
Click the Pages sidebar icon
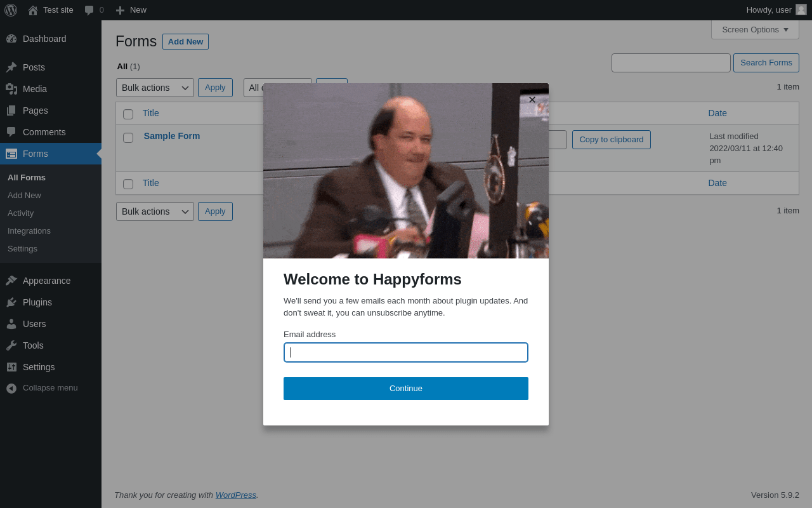tap(11, 110)
